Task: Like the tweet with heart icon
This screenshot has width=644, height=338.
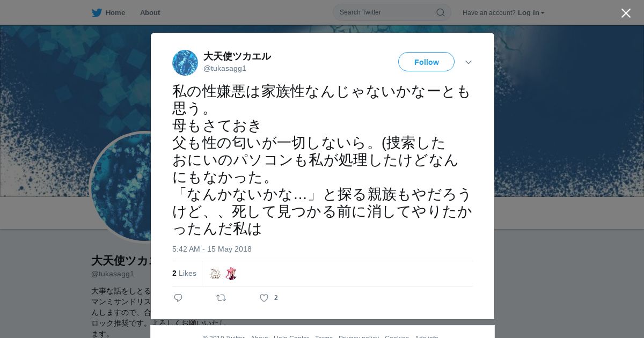Action: [x=264, y=298]
